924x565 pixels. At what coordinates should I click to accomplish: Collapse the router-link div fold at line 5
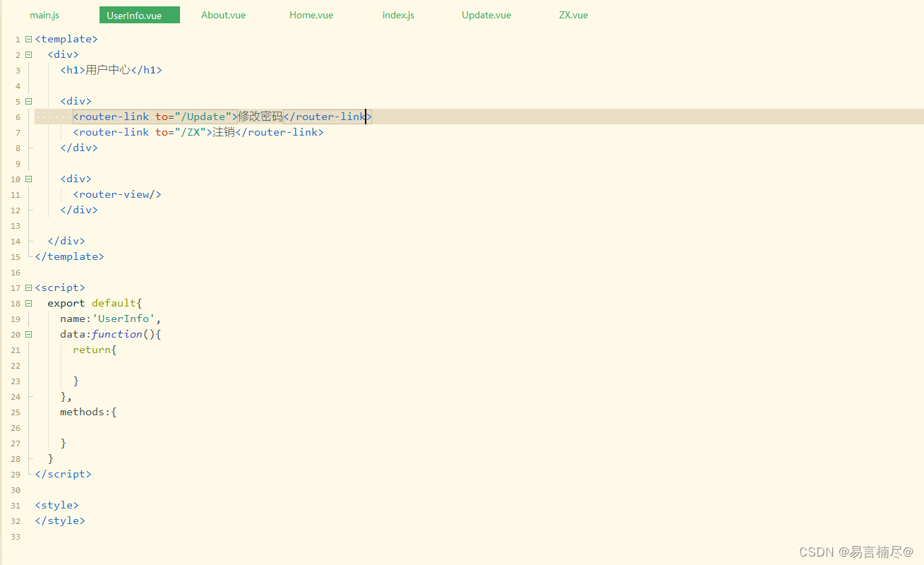coord(28,101)
